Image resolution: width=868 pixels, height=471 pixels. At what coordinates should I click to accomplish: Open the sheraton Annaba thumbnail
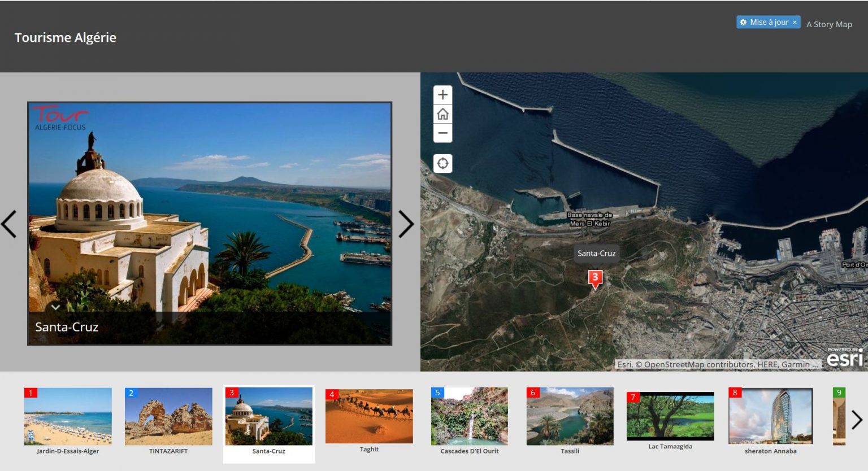point(770,417)
